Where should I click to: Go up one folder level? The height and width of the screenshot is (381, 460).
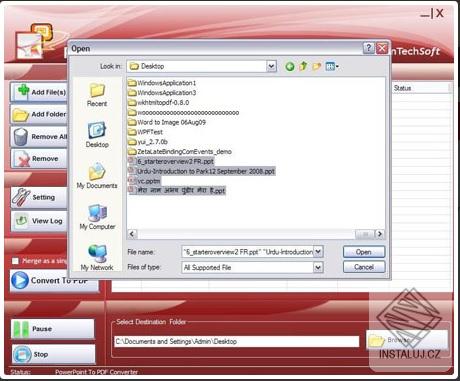coord(303,66)
